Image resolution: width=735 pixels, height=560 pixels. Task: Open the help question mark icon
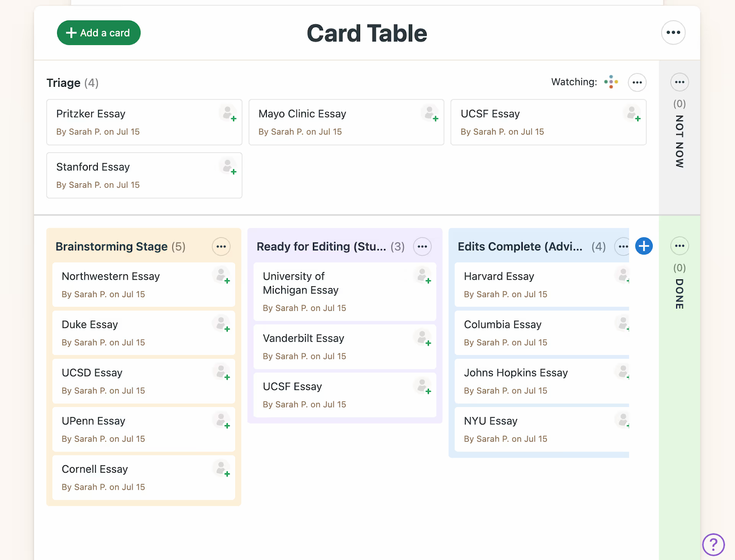(x=713, y=545)
